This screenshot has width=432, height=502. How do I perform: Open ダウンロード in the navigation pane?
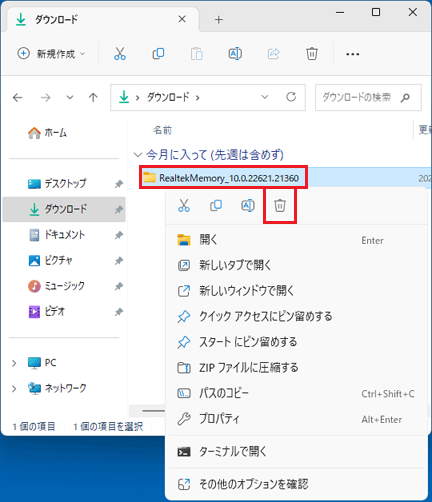pos(64,209)
